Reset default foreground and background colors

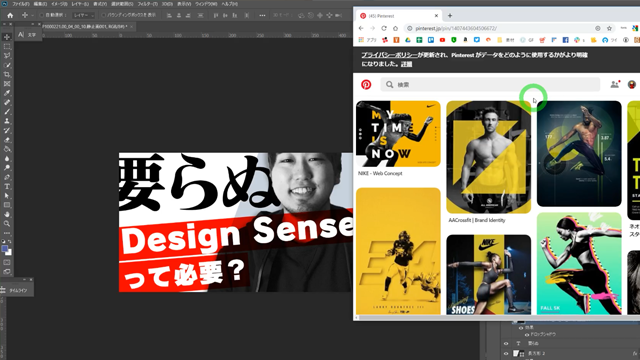click(3, 242)
